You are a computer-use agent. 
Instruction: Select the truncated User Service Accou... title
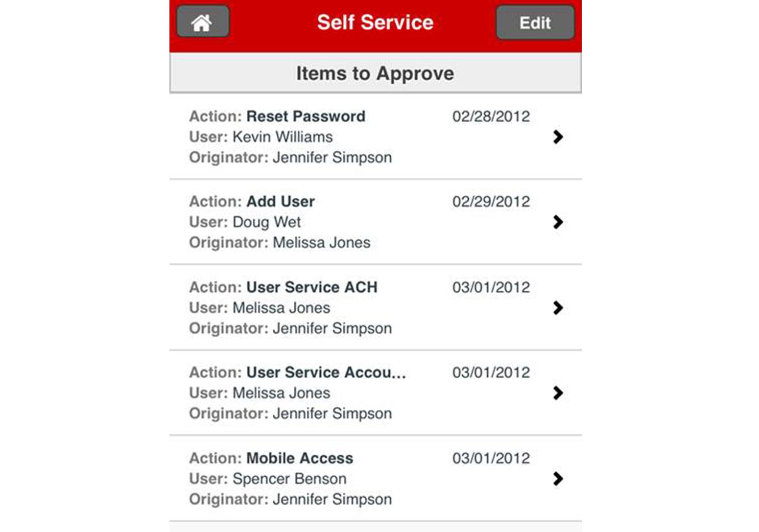coord(326,372)
